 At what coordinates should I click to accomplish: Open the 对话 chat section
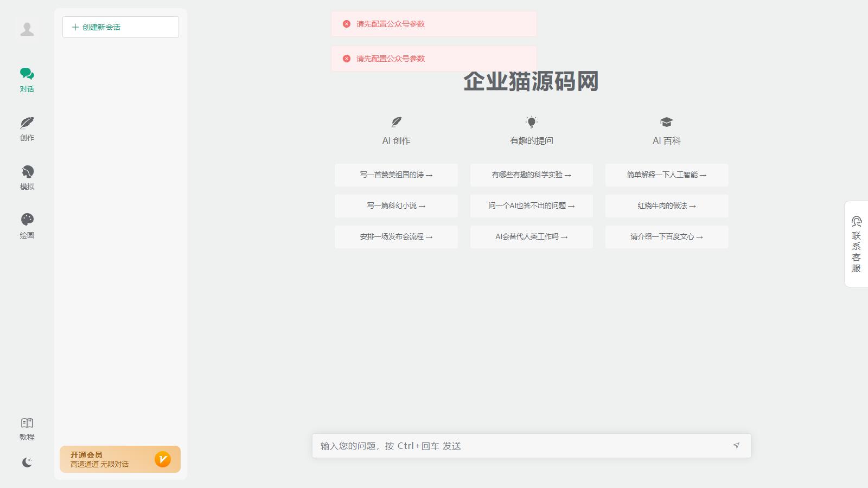27,80
